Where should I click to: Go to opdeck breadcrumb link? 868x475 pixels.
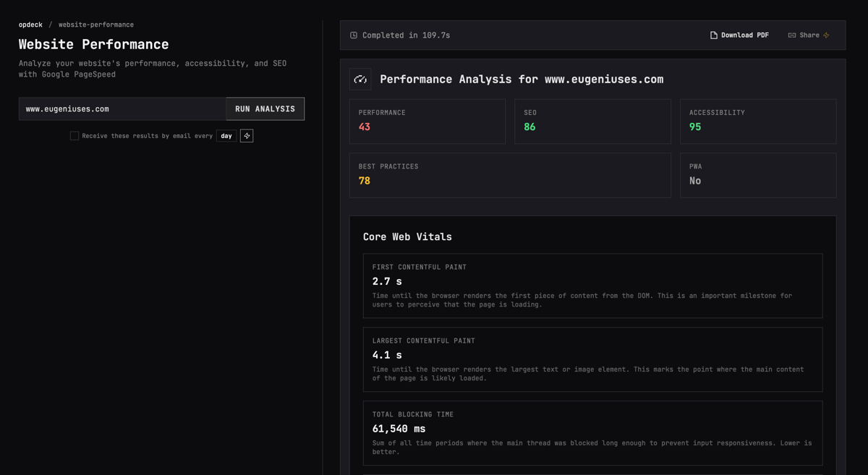tap(30, 25)
